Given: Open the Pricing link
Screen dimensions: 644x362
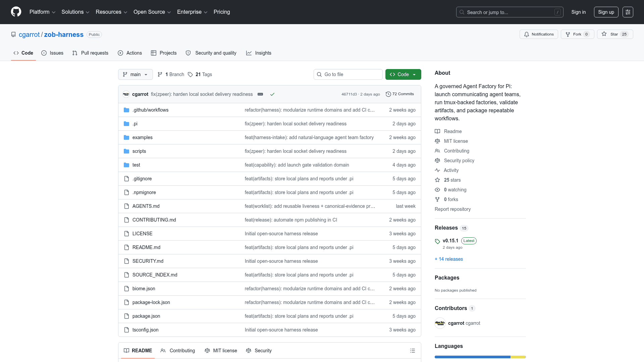Looking at the screenshot, I should coord(222,12).
